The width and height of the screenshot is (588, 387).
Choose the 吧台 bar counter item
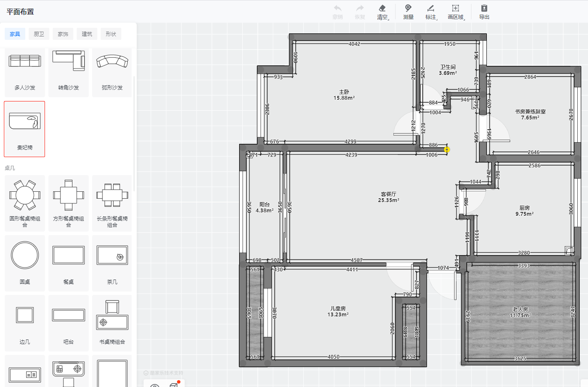[69, 323]
